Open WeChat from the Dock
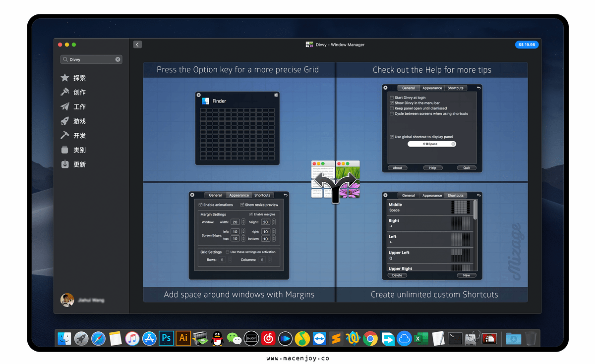595x364 pixels. pyautogui.click(x=234, y=338)
